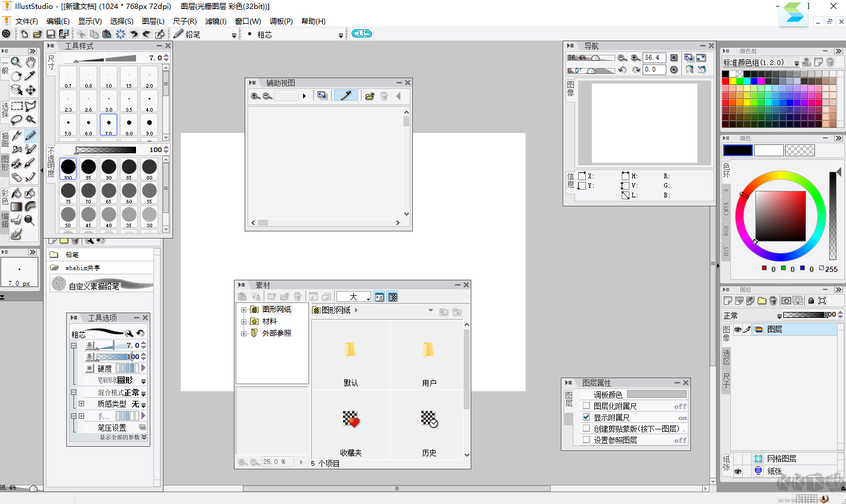Choose the rectangular marquee selection tool
The width and height of the screenshot is (846, 504).
[x=16, y=106]
